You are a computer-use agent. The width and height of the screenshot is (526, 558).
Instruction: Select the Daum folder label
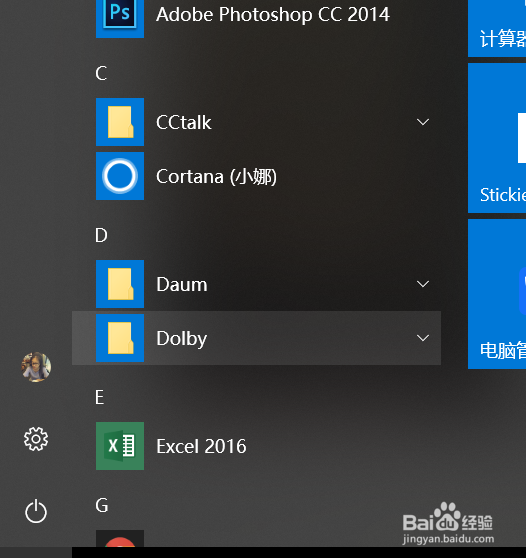[182, 284]
